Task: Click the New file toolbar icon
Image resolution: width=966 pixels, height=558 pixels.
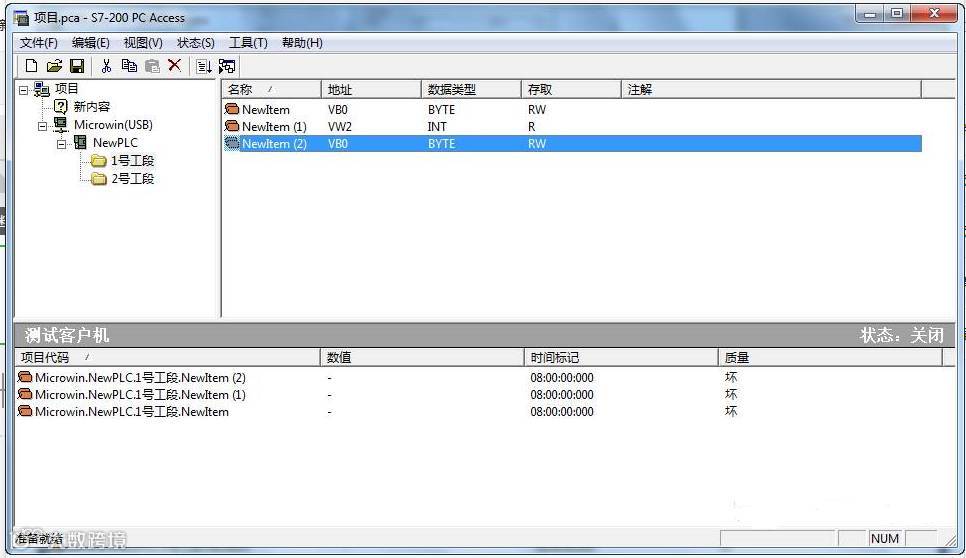Action: (x=31, y=66)
